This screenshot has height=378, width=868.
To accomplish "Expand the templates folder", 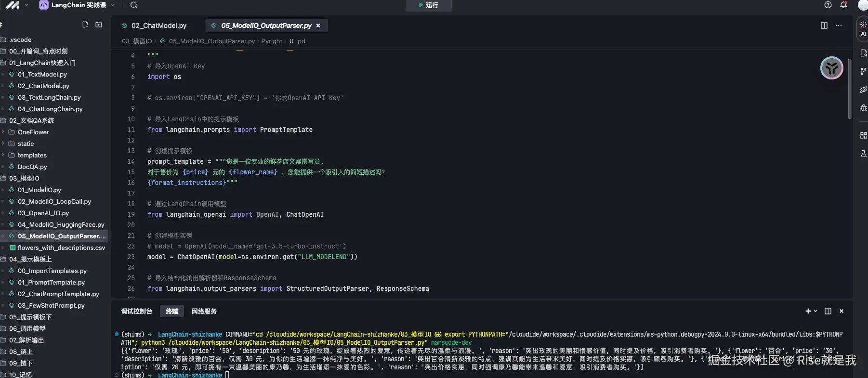I will pos(32,155).
